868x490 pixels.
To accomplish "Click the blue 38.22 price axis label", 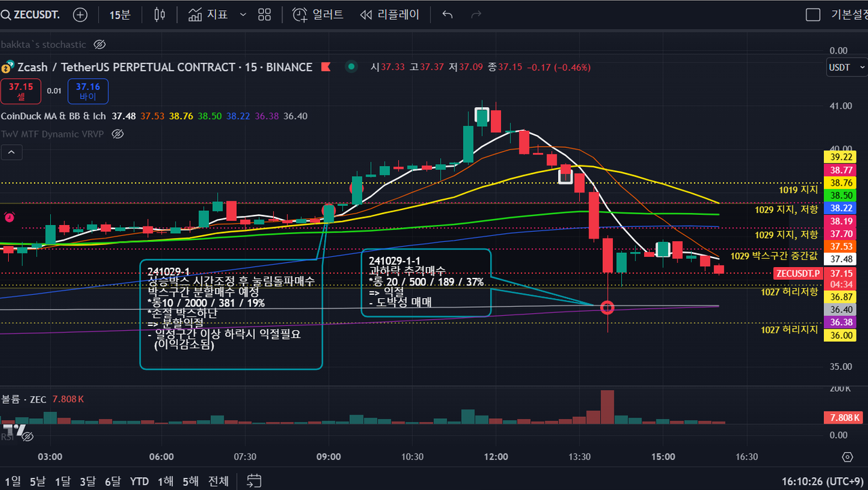I will [x=842, y=208].
